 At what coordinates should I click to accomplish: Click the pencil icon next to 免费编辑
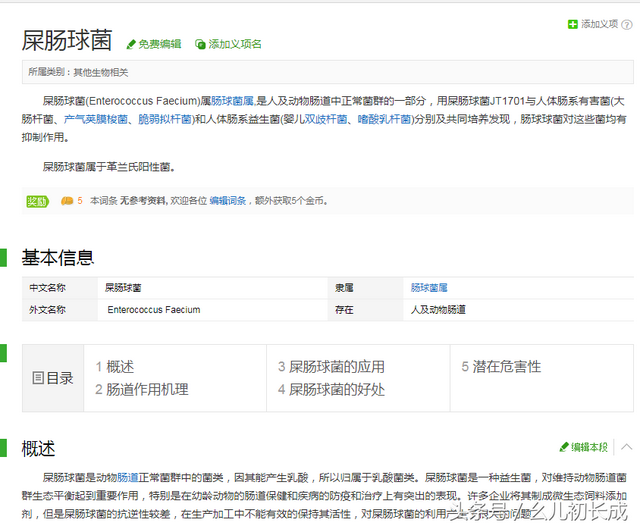pyautogui.click(x=131, y=44)
